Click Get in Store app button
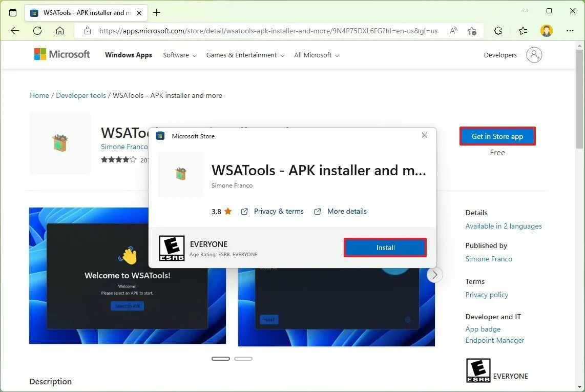585x392 pixels. [x=497, y=136]
